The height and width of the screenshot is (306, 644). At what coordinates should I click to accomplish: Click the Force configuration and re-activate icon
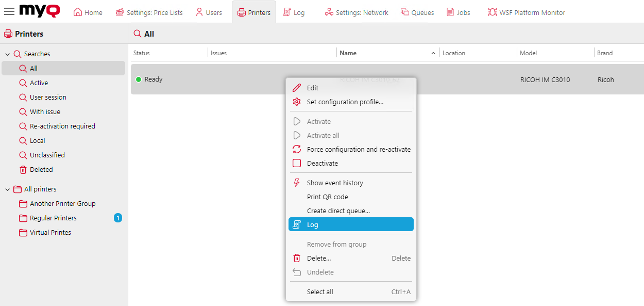[x=297, y=149]
